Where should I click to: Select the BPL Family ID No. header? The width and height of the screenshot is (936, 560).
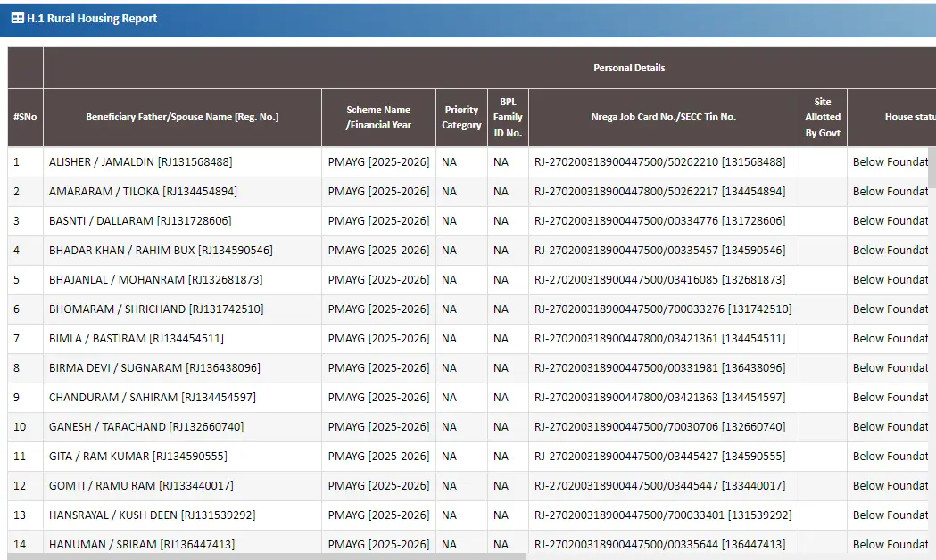[508, 117]
